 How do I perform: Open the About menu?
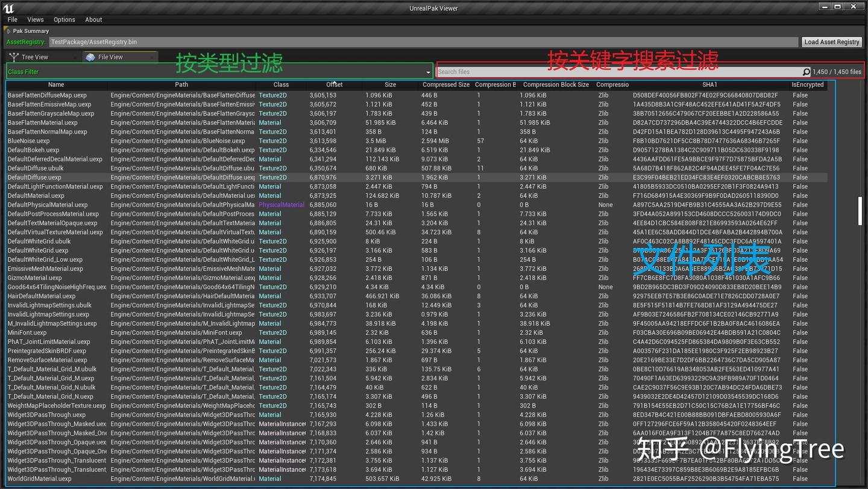[x=93, y=19]
